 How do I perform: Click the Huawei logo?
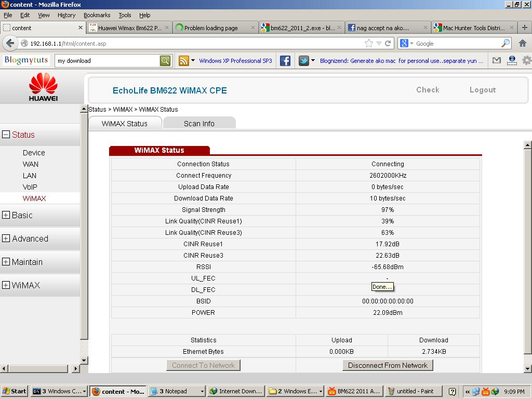pos(43,87)
